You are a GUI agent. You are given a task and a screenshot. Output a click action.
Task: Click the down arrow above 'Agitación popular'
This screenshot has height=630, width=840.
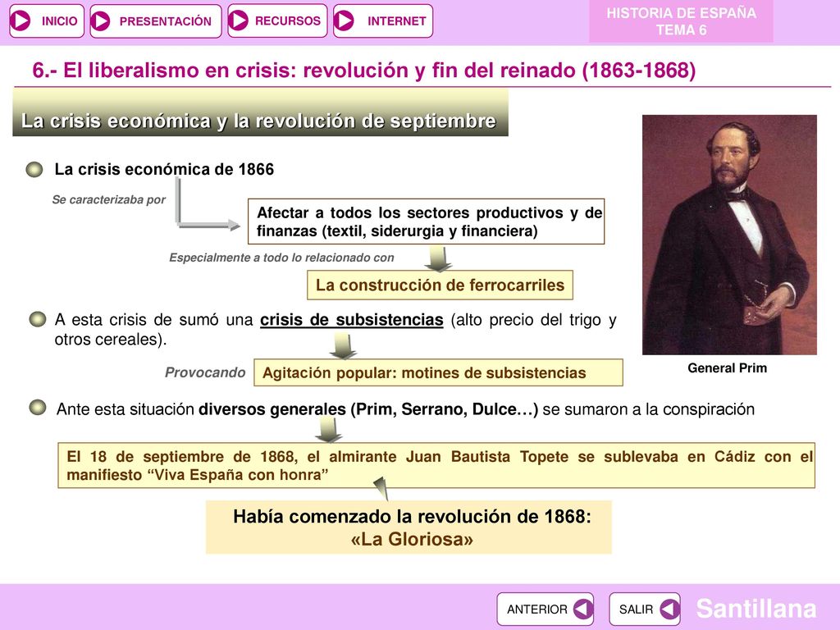[342, 346]
